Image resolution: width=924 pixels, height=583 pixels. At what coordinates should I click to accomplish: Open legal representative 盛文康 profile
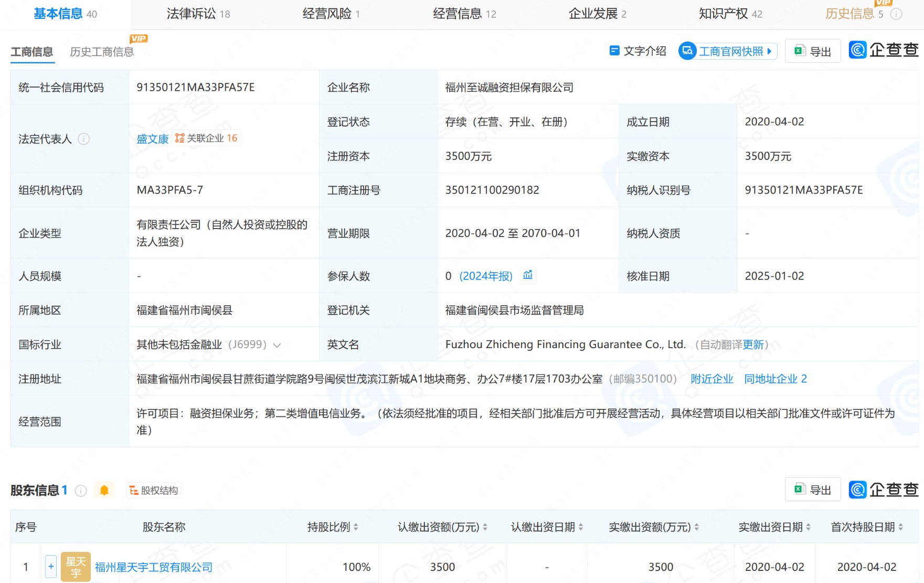tap(152, 139)
